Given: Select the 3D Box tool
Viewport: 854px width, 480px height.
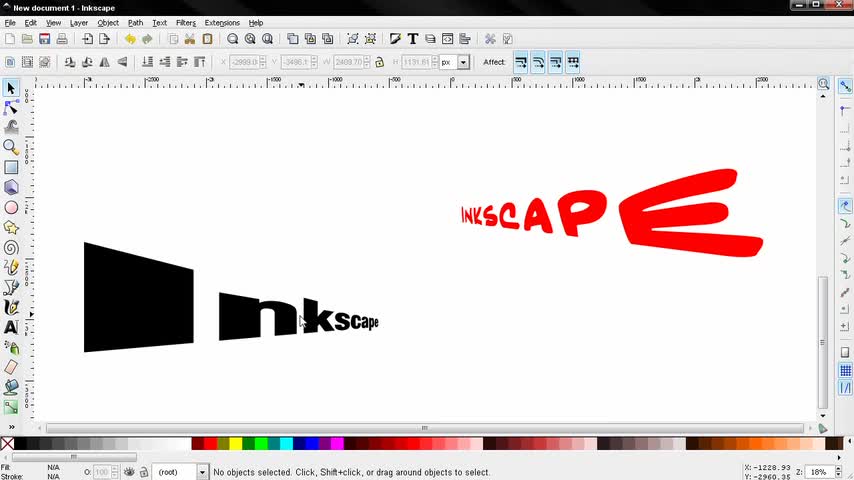Looking at the screenshot, I should 11,187.
